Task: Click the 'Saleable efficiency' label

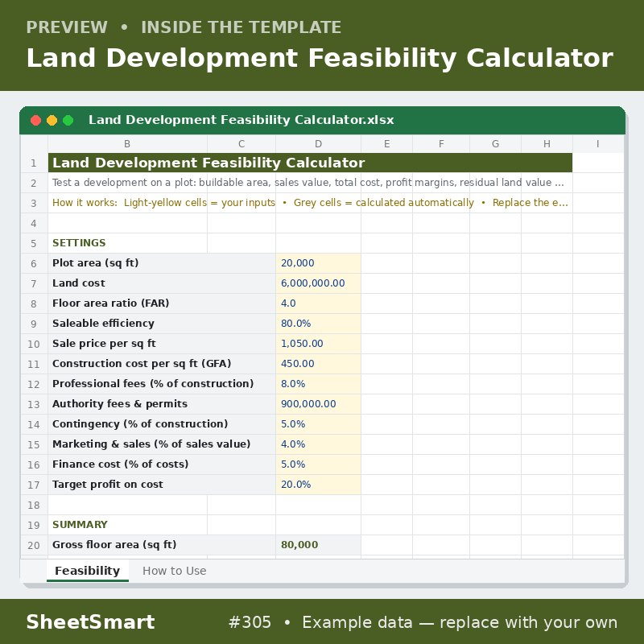Action: point(103,324)
